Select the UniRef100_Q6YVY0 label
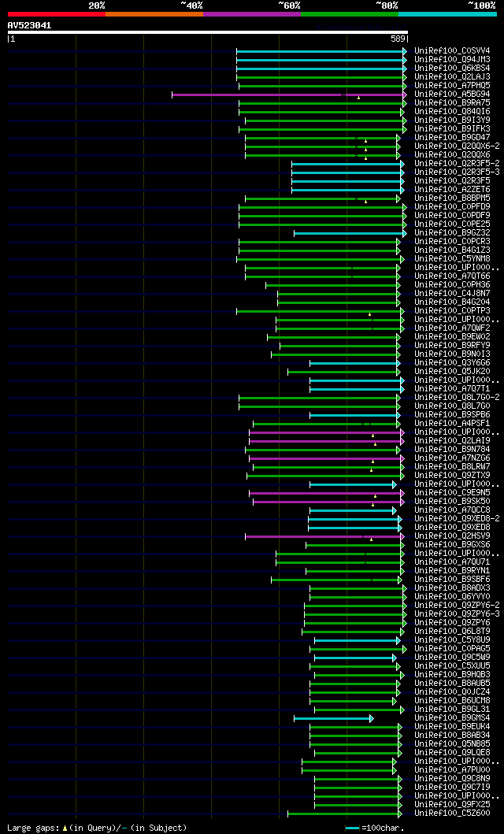The width and height of the screenshot is (504, 834). coord(453,597)
